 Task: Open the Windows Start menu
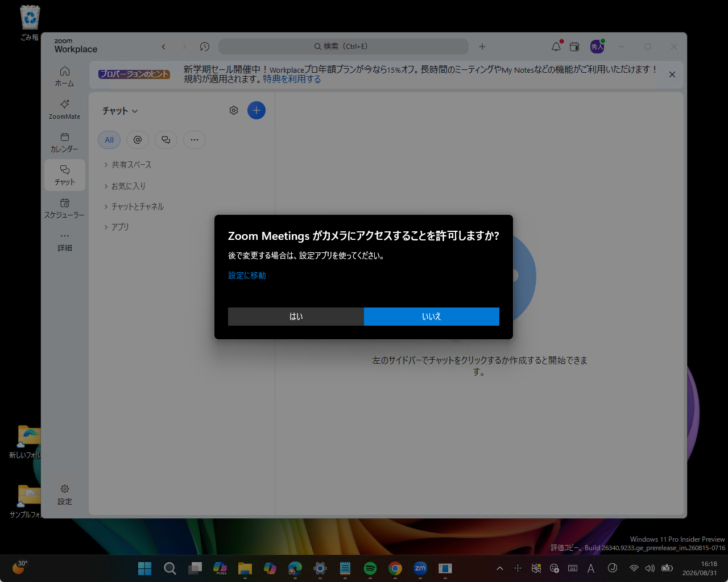point(145,568)
